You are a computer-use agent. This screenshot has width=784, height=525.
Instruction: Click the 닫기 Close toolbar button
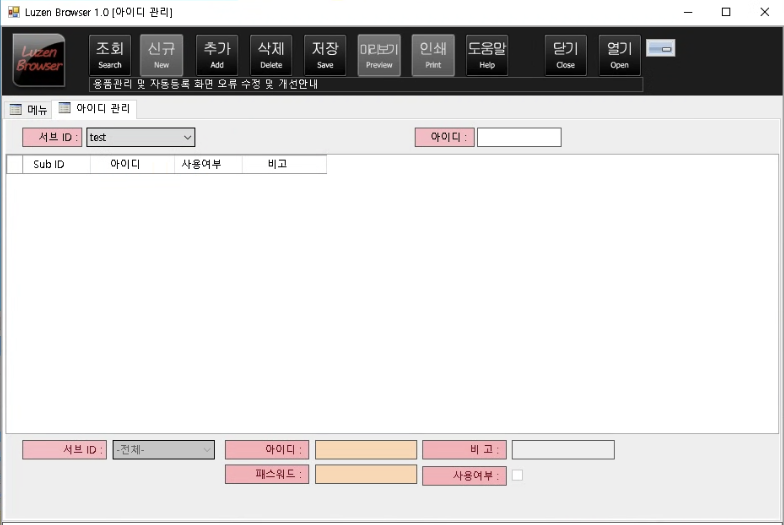click(566, 55)
